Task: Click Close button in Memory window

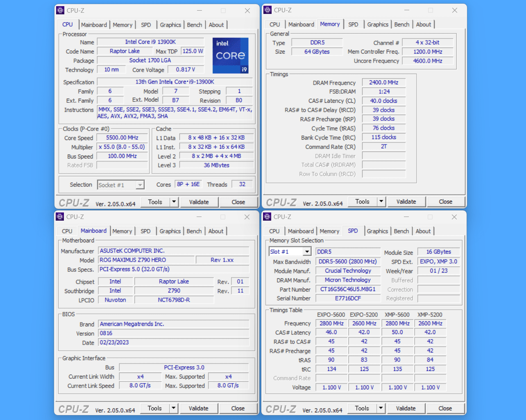Action: tap(446, 201)
